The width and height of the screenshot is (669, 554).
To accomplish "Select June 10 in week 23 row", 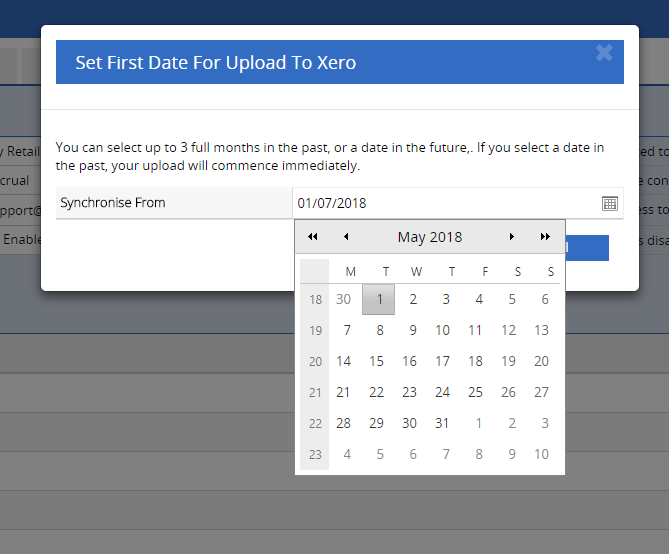I will tap(543, 455).
